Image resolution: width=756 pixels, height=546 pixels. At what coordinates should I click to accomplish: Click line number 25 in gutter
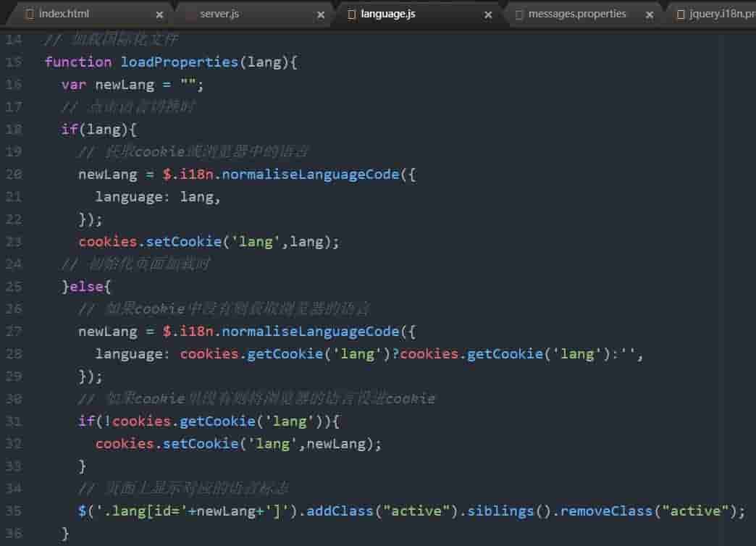pyautogui.click(x=14, y=287)
